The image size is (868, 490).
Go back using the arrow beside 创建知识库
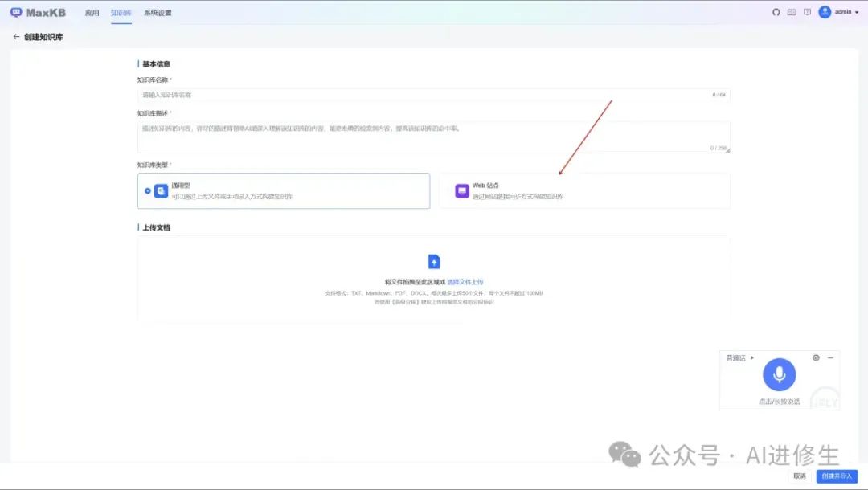click(16, 36)
